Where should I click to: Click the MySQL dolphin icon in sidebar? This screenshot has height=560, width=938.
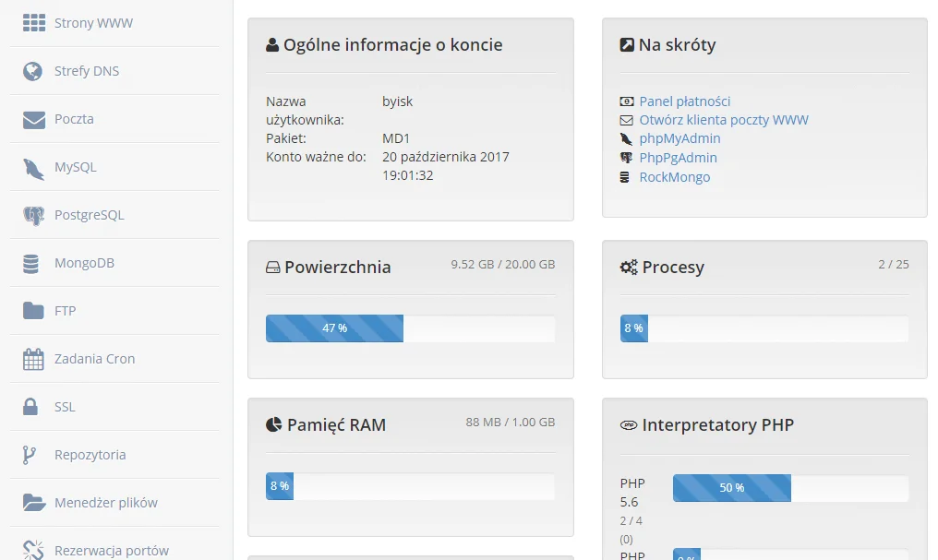pos(33,169)
